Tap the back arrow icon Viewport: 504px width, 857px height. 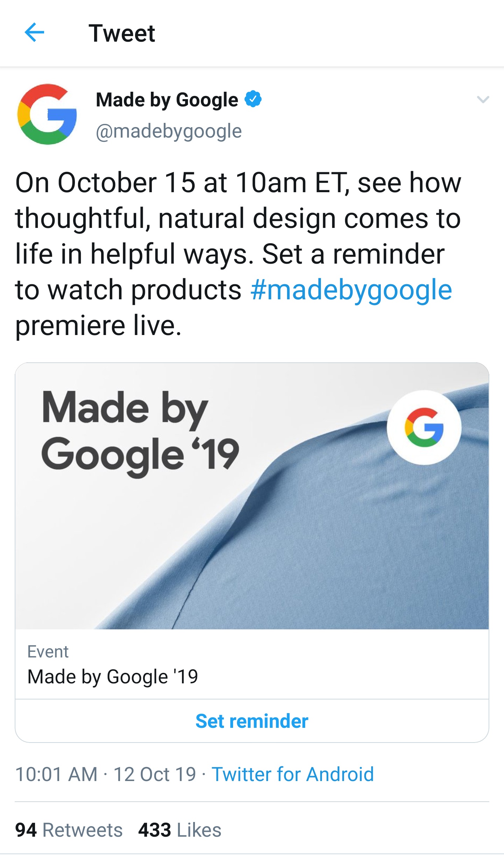(34, 33)
